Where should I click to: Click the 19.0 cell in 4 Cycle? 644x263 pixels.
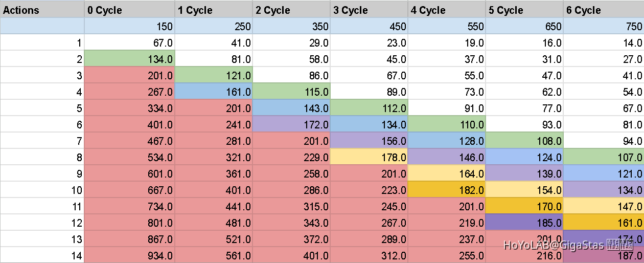[x=447, y=43]
